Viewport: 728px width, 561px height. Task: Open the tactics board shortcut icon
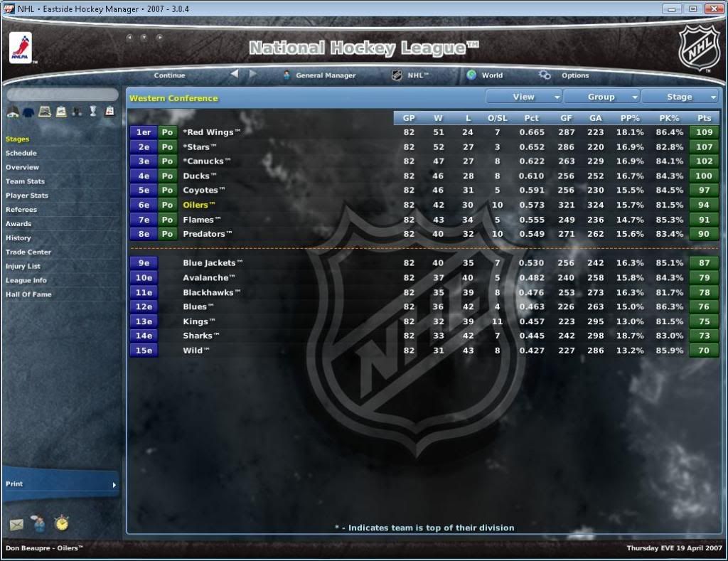click(45, 112)
